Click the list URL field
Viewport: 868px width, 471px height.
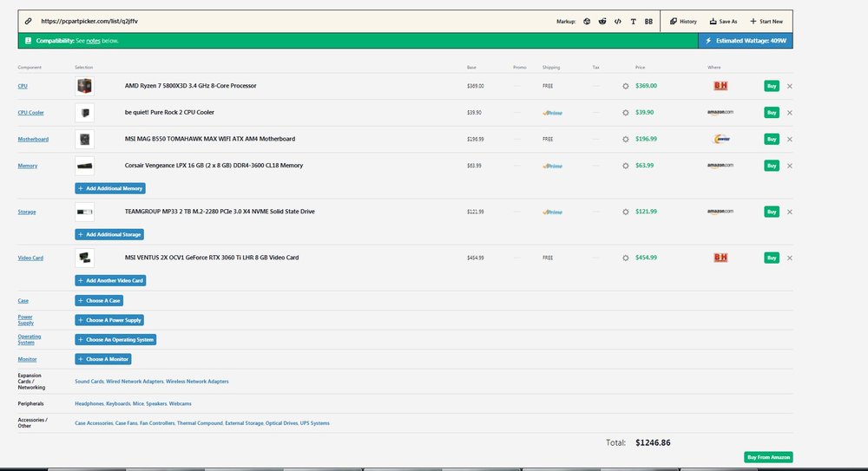click(x=260, y=21)
